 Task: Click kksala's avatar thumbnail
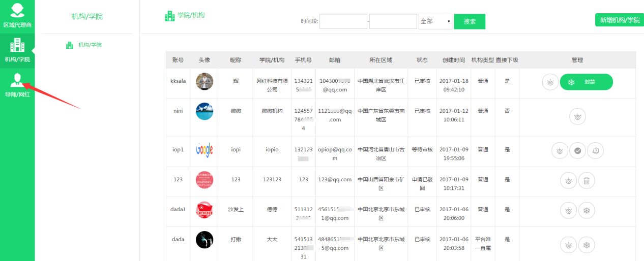[x=204, y=82]
